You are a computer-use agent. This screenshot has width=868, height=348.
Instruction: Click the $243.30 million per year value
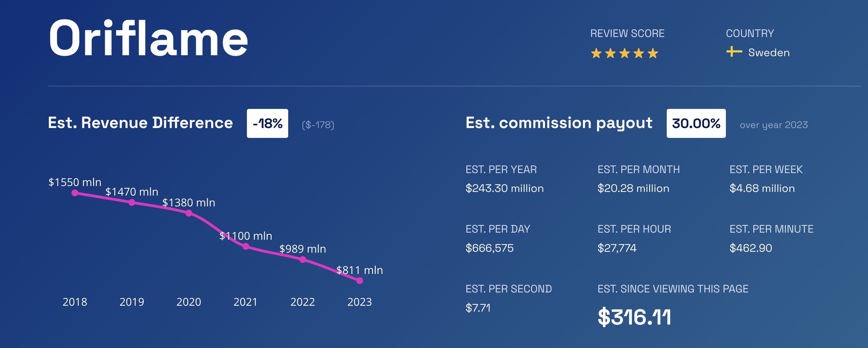click(x=504, y=188)
